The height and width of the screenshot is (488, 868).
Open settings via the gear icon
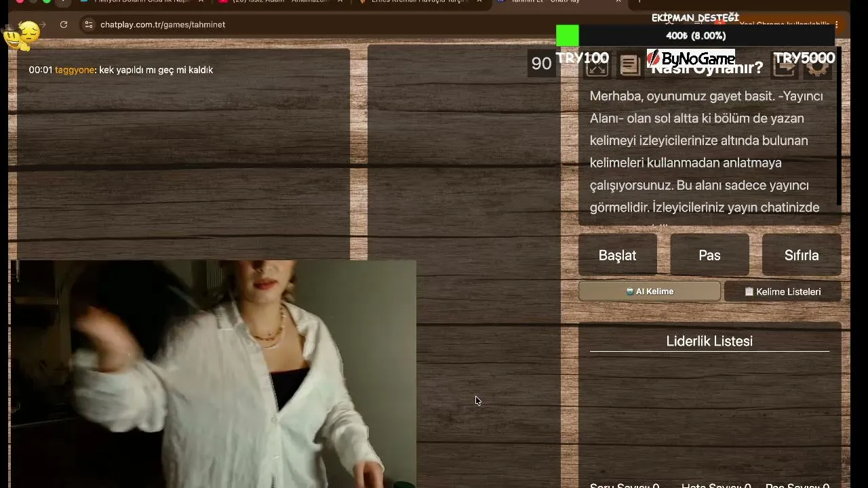(817, 68)
